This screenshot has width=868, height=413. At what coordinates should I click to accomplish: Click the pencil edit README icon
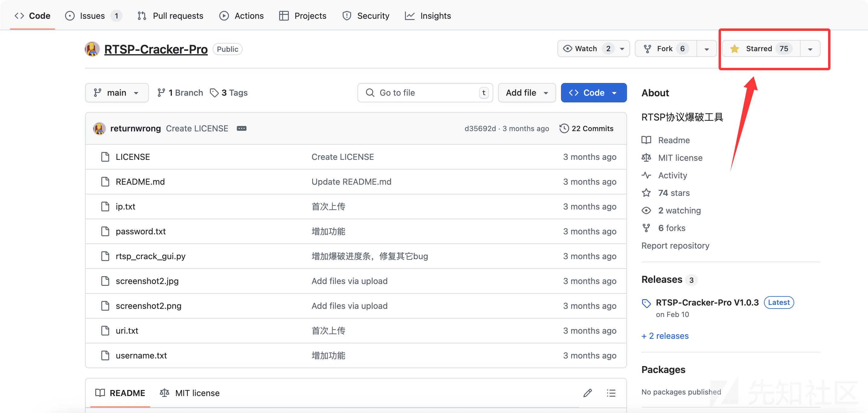click(587, 393)
